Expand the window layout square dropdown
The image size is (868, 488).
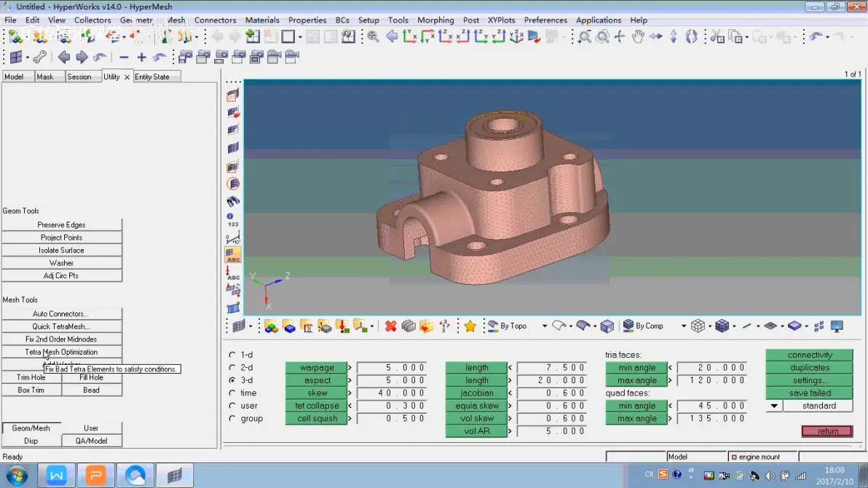point(300,37)
